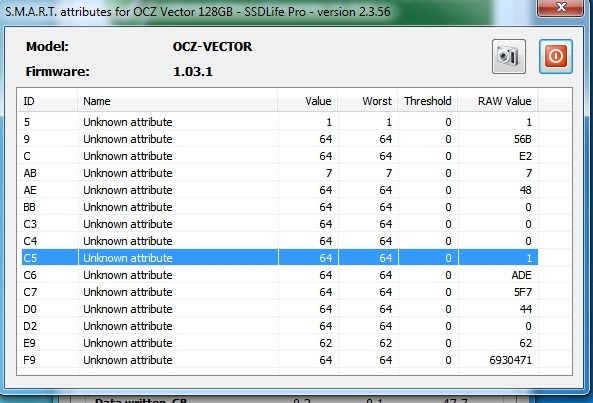Click Value cell 62 in E9 row
The width and height of the screenshot is (593, 403).
click(x=326, y=343)
